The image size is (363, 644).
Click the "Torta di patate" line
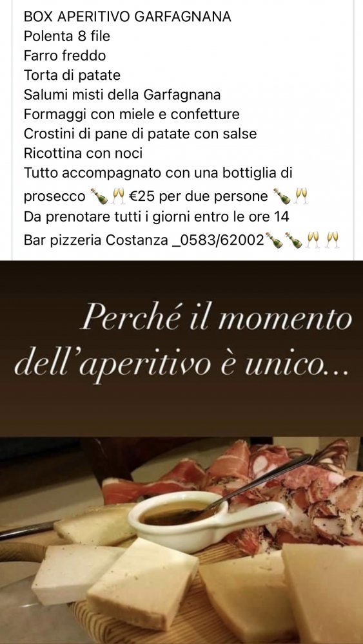pyautogui.click(x=72, y=75)
